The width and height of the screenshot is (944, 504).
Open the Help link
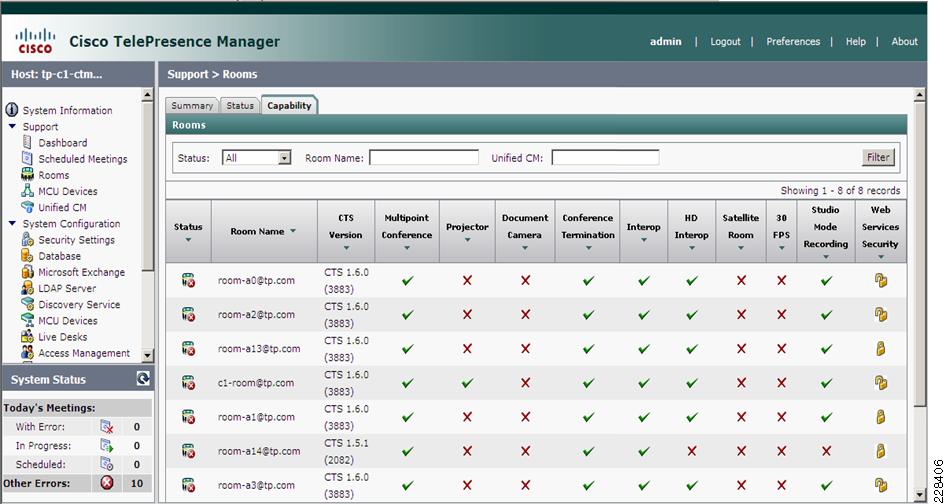(856, 42)
